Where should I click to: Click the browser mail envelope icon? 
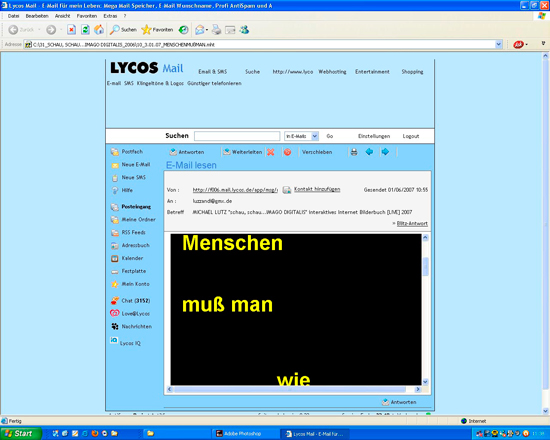click(x=200, y=30)
